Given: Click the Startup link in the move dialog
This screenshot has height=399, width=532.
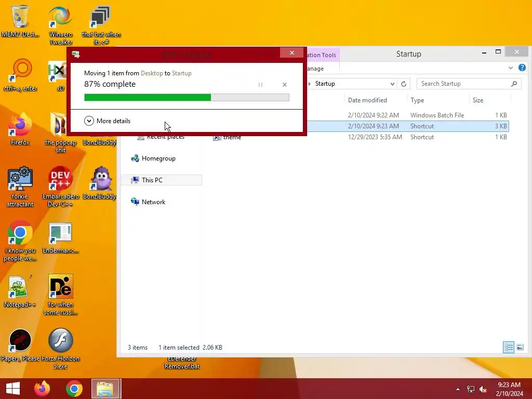Looking at the screenshot, I should pos(181,73).
